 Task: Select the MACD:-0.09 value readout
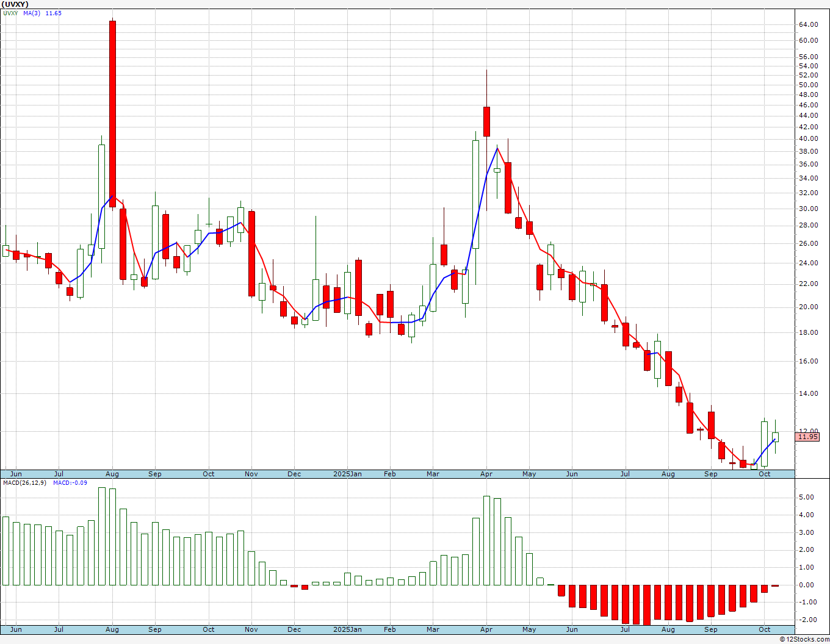coord(70,483)
